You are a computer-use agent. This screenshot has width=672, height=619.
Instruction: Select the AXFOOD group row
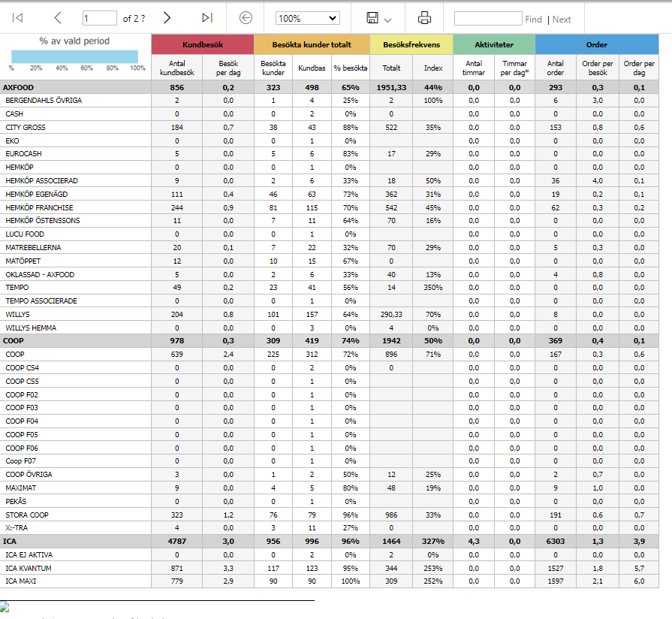pos(329,87)
